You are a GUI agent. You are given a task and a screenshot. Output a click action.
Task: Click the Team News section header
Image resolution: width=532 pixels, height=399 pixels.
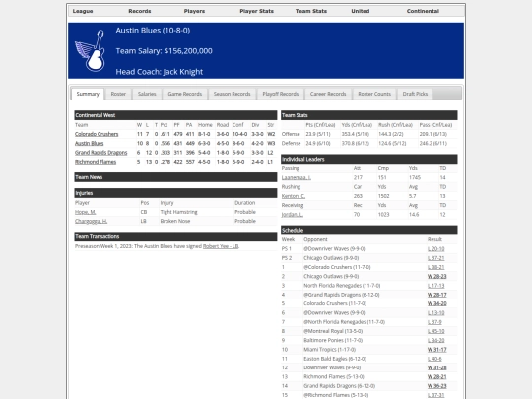175,177
